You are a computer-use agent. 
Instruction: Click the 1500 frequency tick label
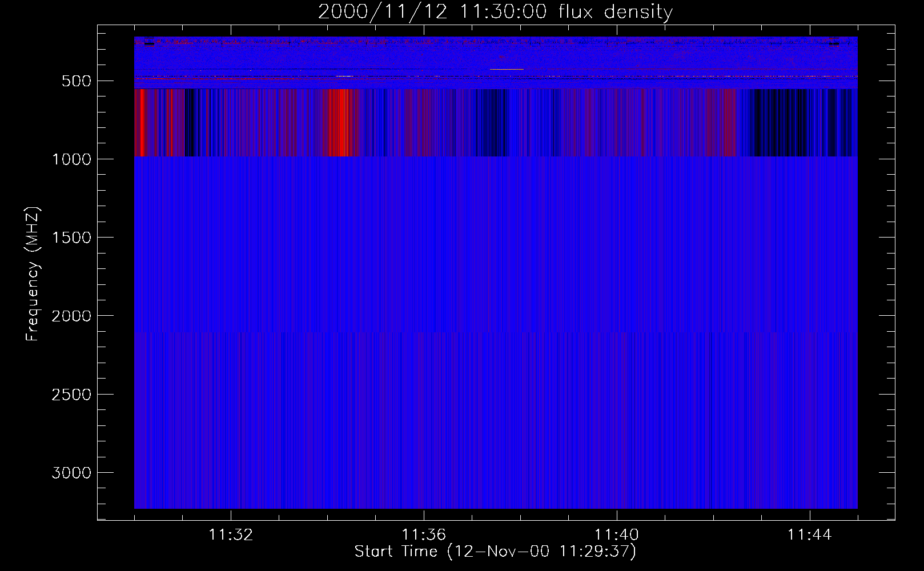coord(71,238)
